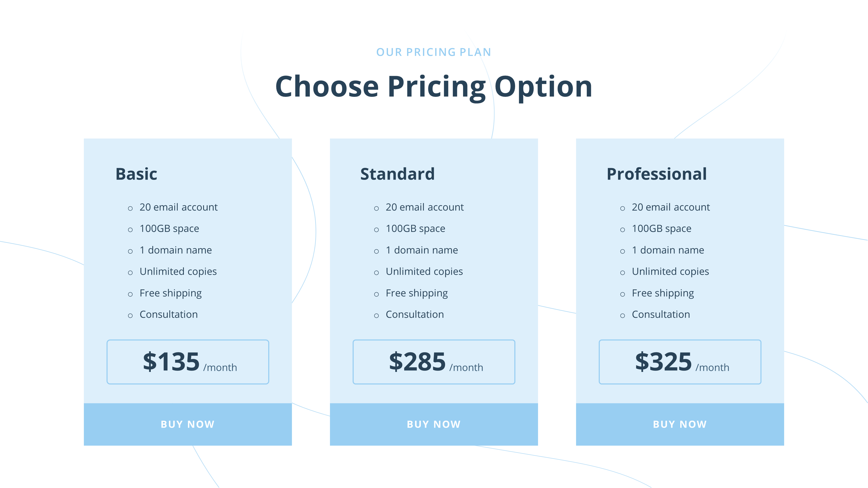This screenshot has height=488, width=868.
Task: Click Free shipping in the Standard plan
Action: point(416,293)
